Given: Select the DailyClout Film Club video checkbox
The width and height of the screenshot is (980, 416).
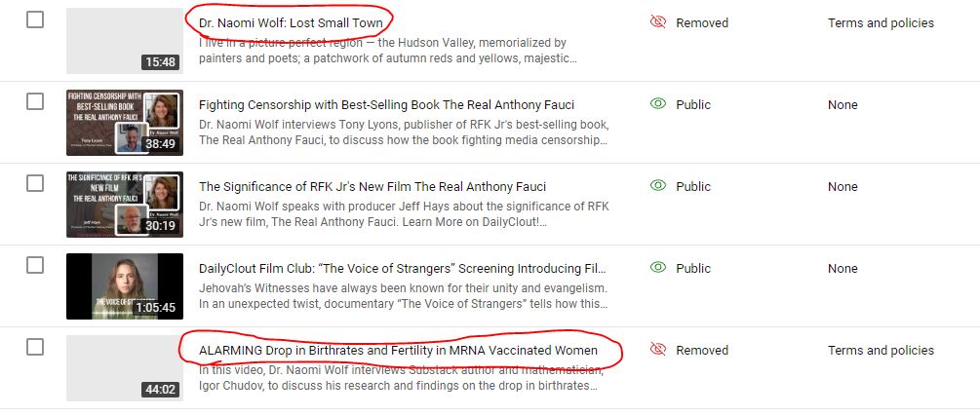Looking at the screenshot, I should [x=35, y=265].
